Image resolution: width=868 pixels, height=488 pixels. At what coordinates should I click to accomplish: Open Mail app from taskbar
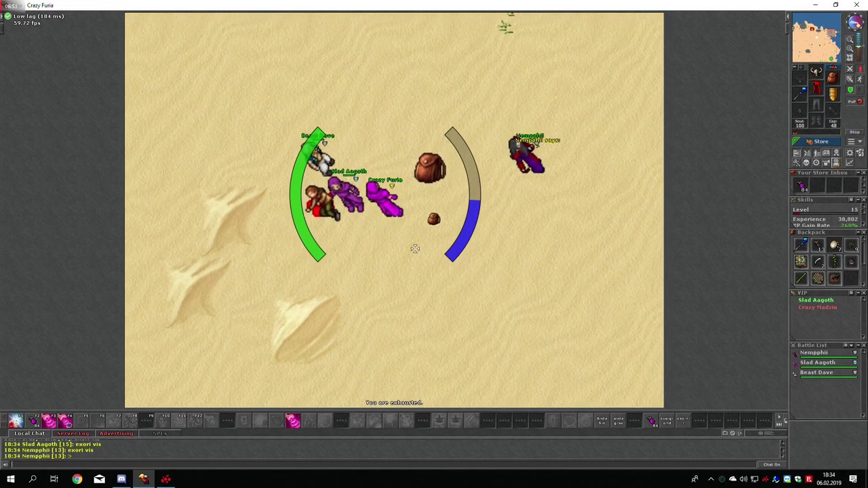[x=99, y=479]
